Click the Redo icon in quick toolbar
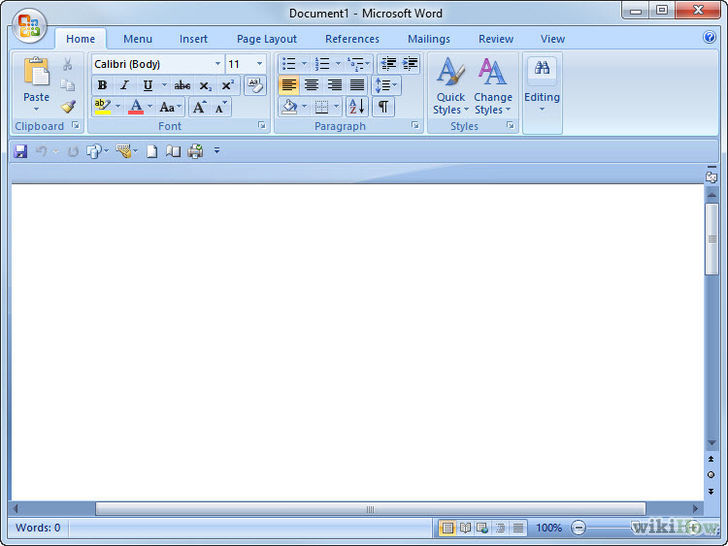728x546 pixels. click(x=73, y=151)
